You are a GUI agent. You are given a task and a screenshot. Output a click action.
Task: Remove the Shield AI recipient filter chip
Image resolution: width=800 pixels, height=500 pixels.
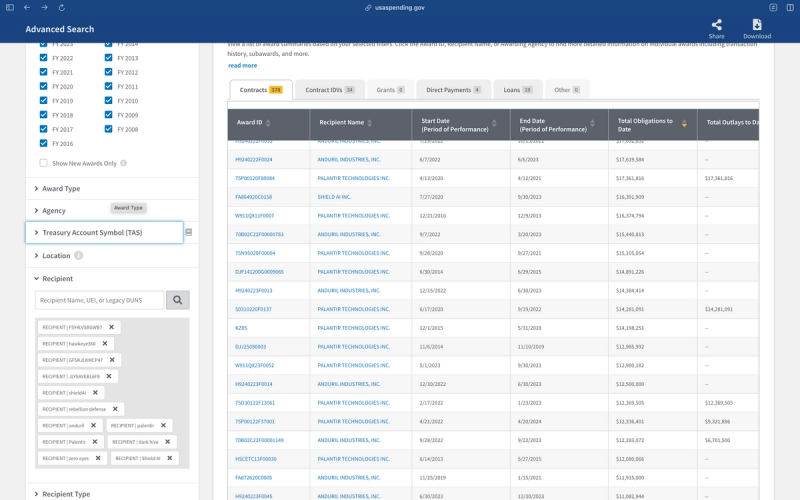169,458
